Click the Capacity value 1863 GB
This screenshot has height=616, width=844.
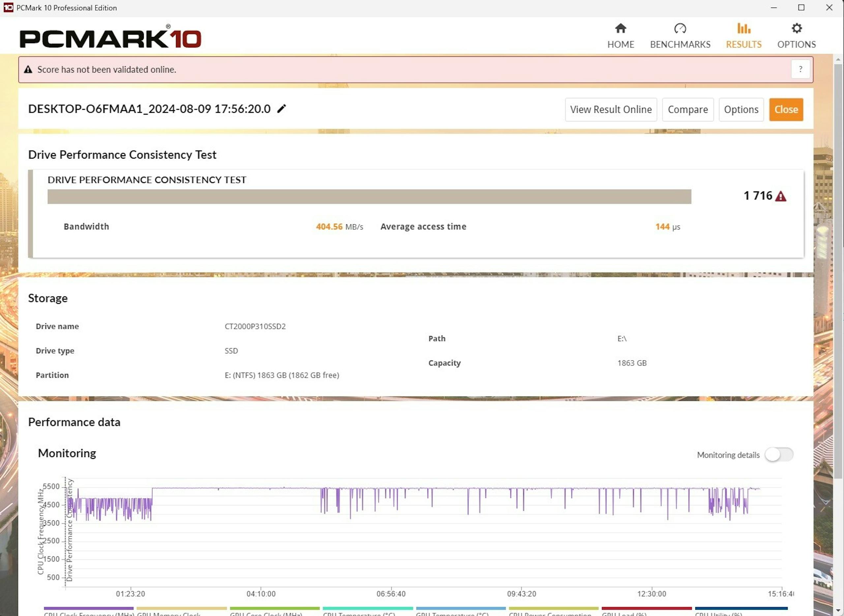pyautogui.click(x=632, y=363)
